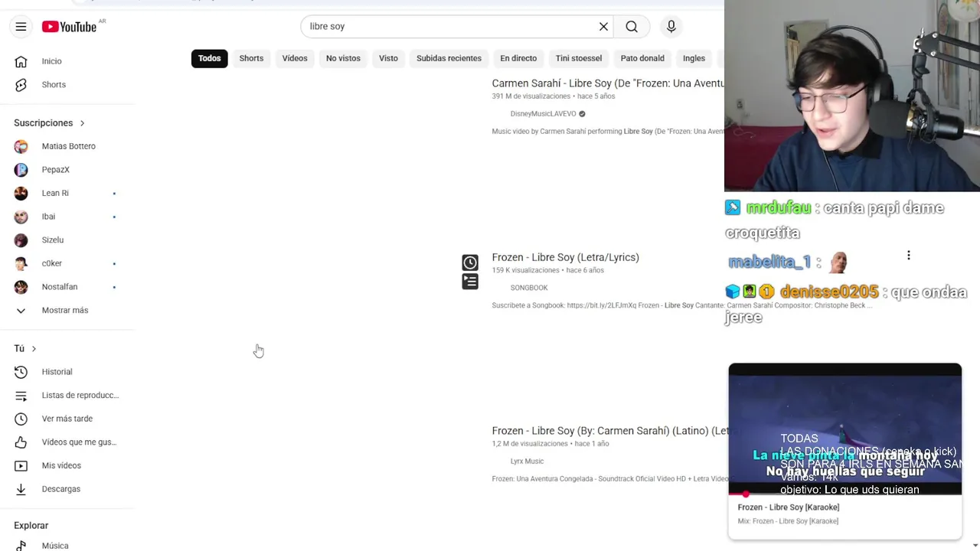Expand Suscripciones section arrow

coord(82,123)
